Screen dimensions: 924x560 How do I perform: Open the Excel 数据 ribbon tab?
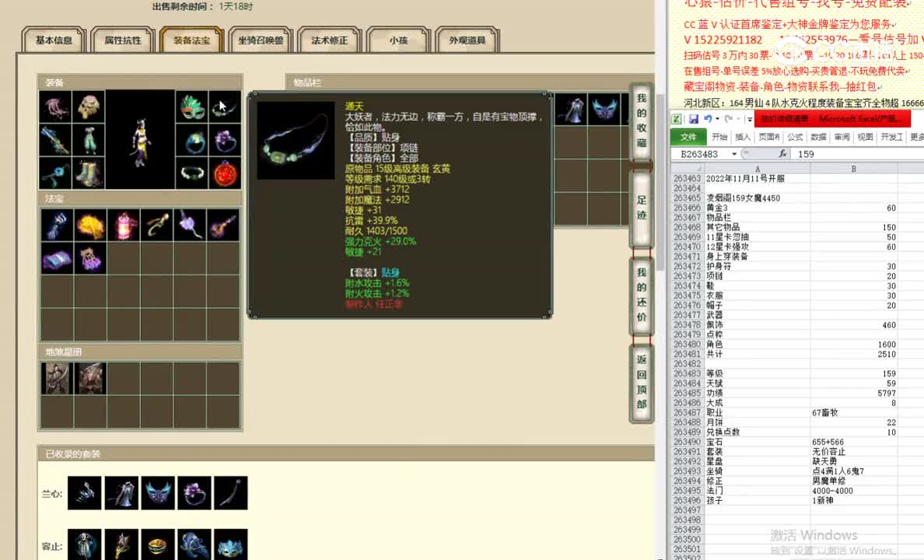tap(818, 137)
